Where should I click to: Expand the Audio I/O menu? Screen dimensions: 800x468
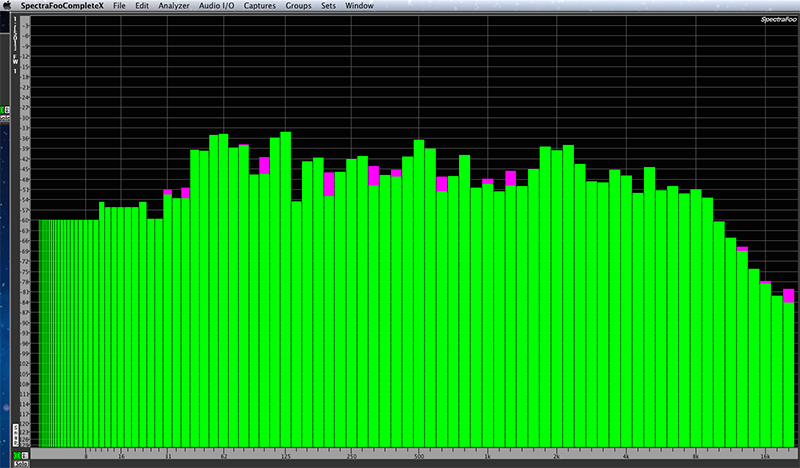click(217, 6)
